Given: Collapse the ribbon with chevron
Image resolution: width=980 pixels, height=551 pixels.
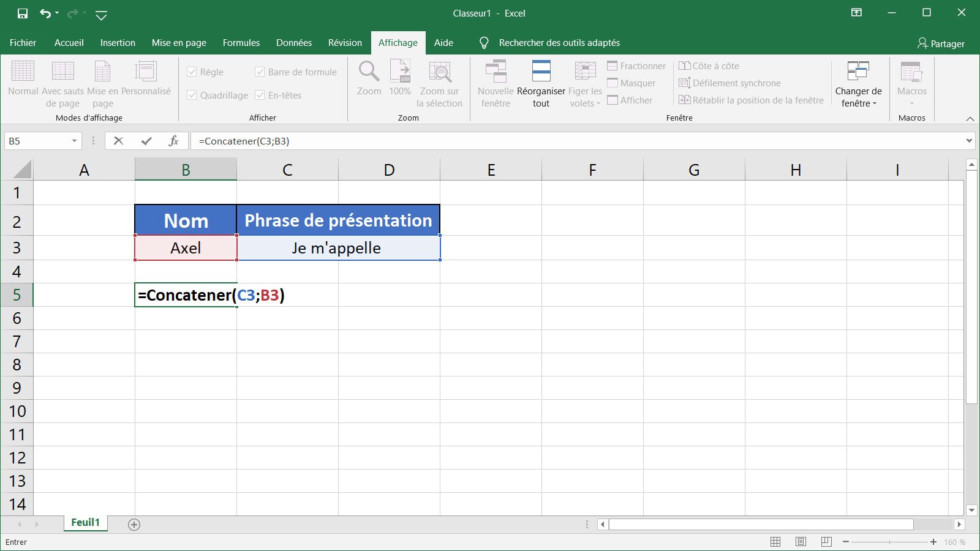Looking at the screenshot, I should coord(970,118).
